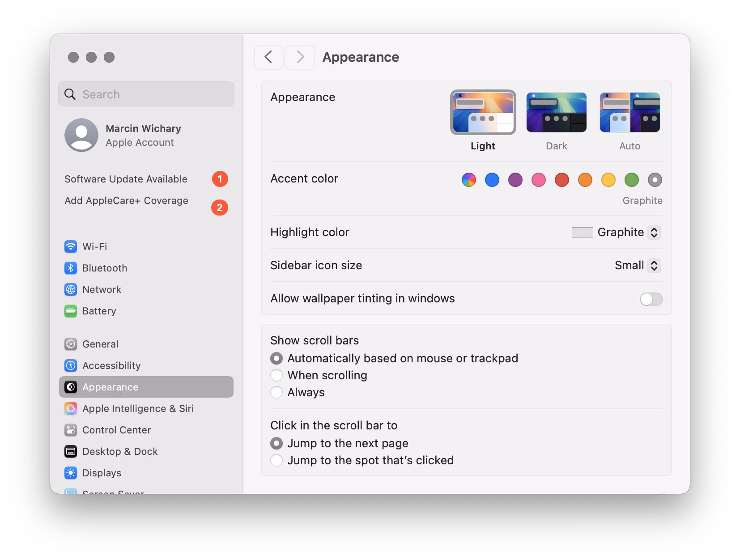Open Bluetooth settings via its icon
The image size is (740, 560).
coord(71,268)
